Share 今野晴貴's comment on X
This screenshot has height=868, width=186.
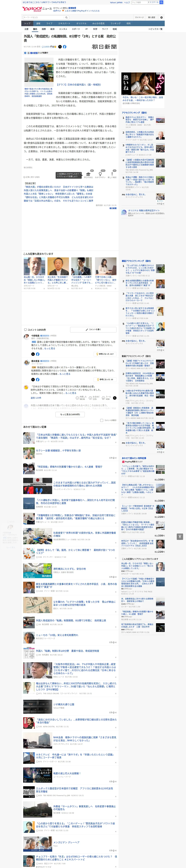tap(33, 354)
